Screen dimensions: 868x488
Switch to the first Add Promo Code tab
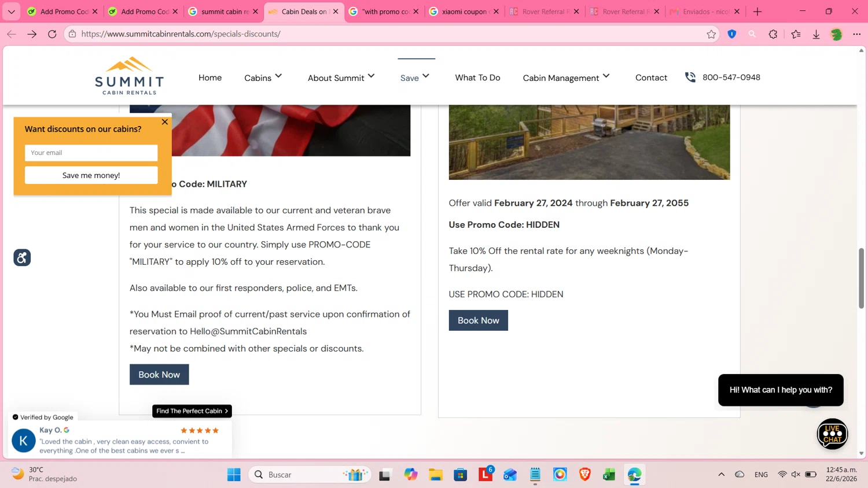pos(62,12)
